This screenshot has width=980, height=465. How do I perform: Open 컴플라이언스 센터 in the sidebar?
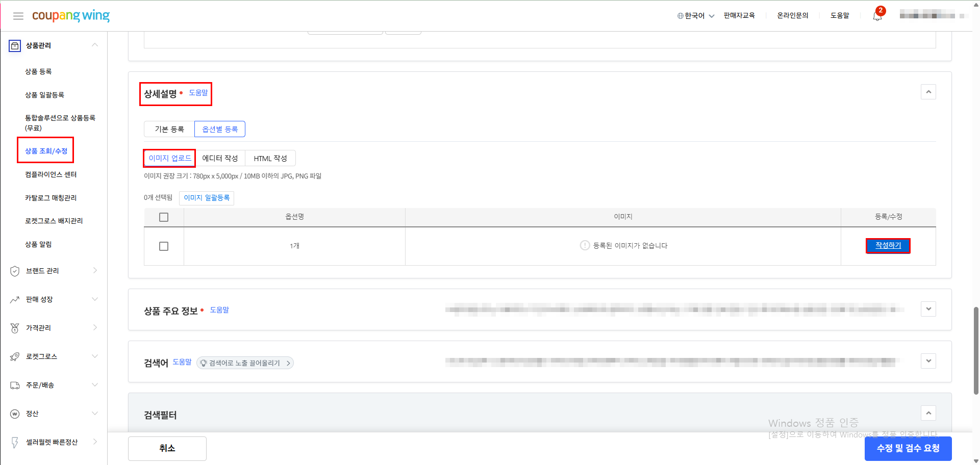(51, 175)
